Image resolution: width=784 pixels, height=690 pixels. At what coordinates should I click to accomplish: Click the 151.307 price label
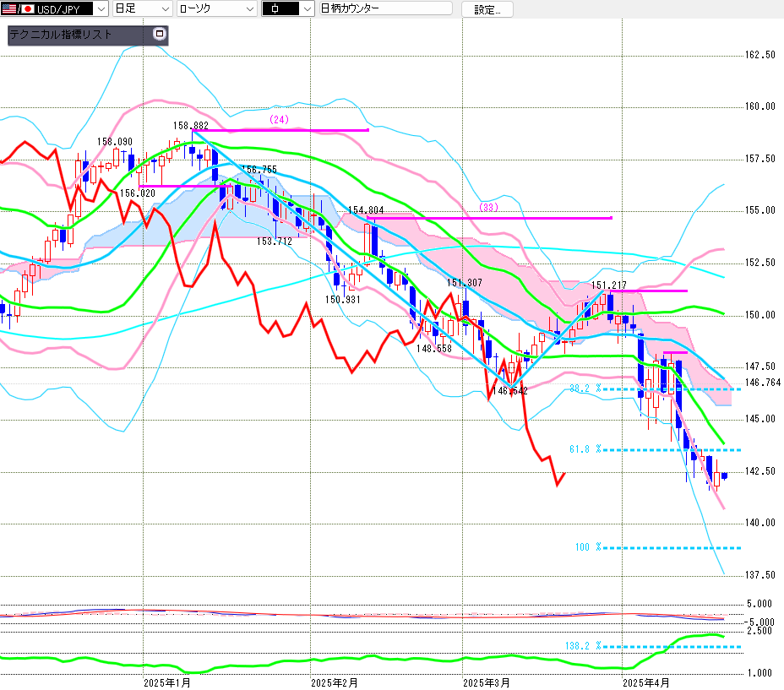click(465, 282)
